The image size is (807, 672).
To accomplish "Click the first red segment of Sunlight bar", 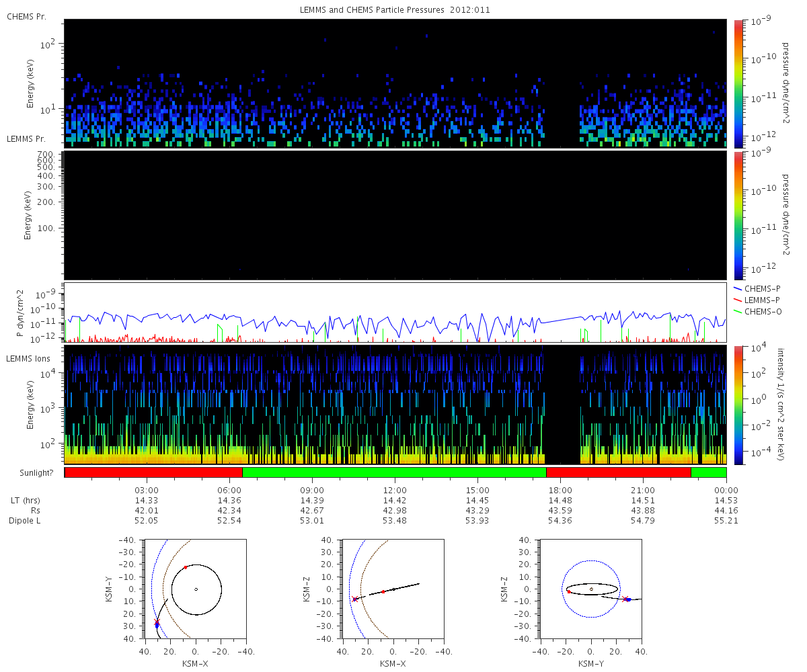I will click(153, 472).
